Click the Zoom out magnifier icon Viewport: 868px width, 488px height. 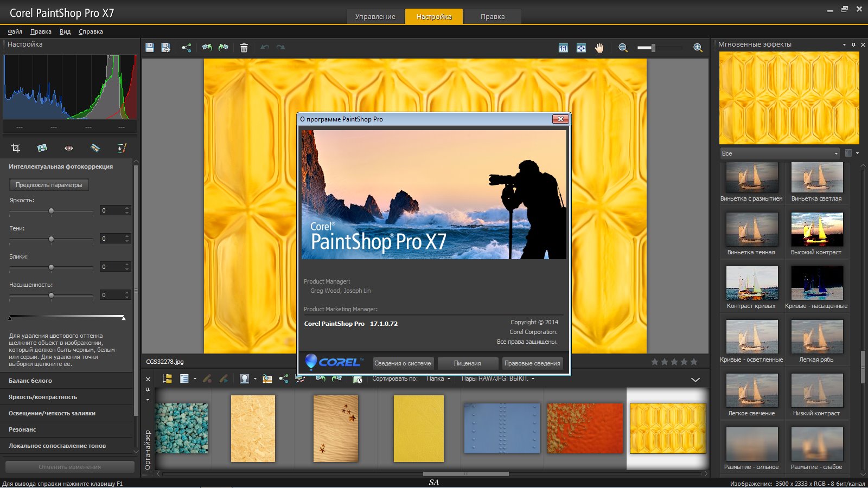[x=623, y=48]
